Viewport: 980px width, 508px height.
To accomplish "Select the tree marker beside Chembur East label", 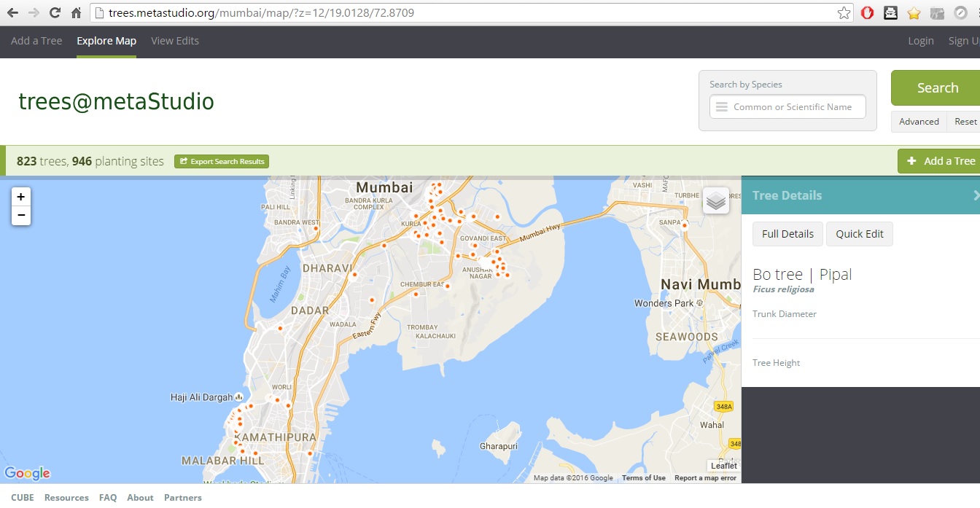I will [447, 286].
